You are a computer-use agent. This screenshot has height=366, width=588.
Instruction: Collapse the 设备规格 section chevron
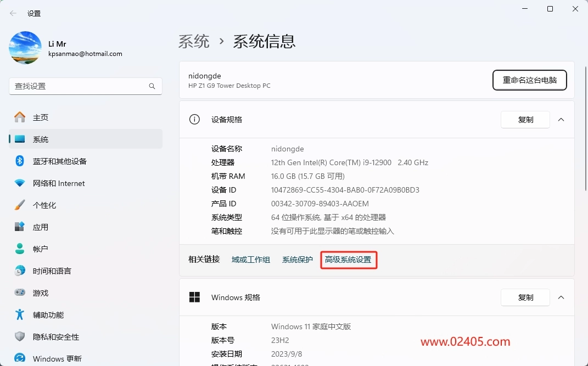561,120
